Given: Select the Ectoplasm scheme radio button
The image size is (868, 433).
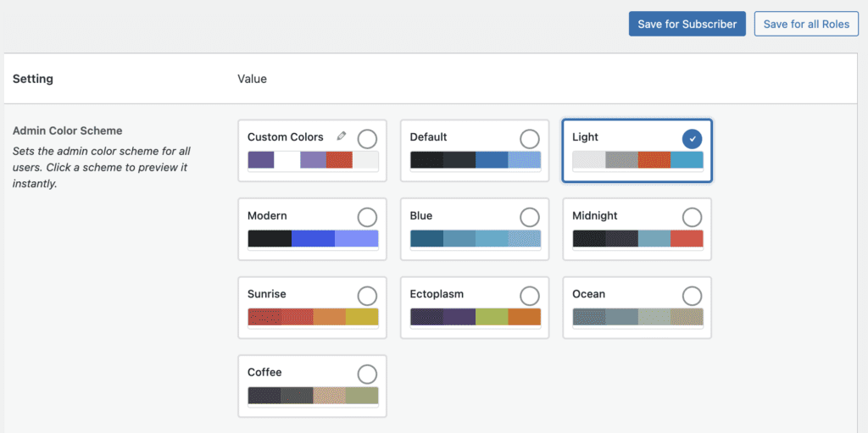Looking at the screenshot, I should pos(530,297).
